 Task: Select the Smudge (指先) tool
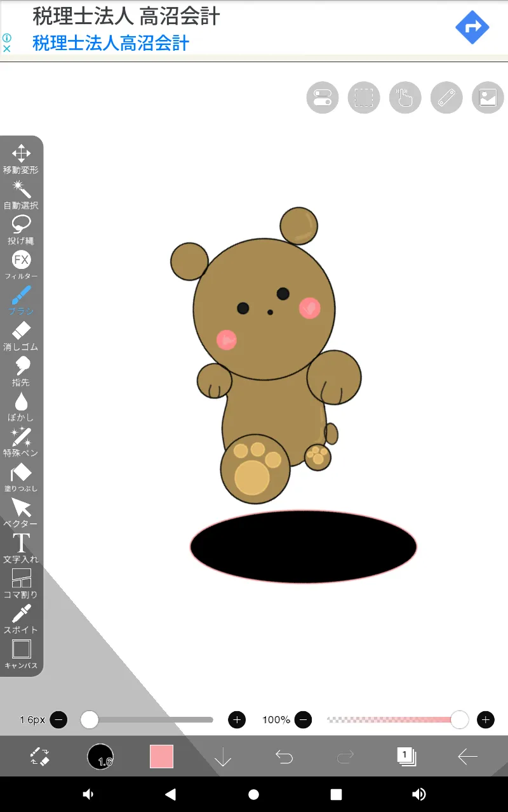[x=21, y=372]
